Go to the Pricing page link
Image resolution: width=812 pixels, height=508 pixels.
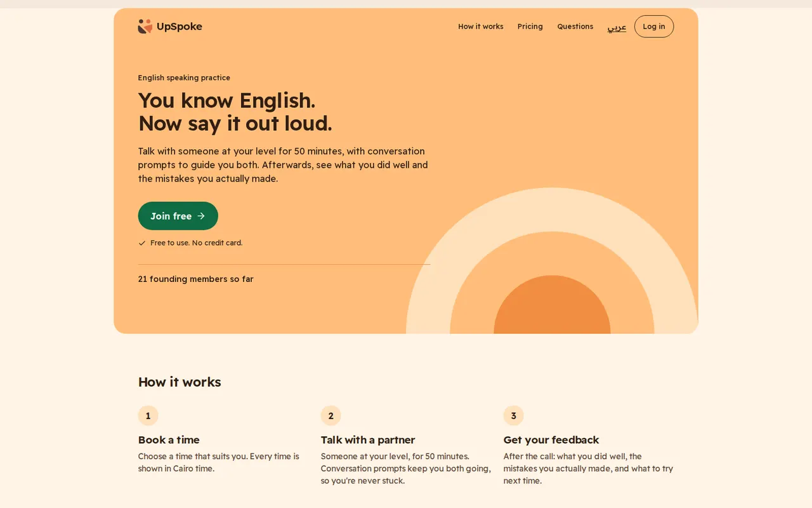[530, 27]
